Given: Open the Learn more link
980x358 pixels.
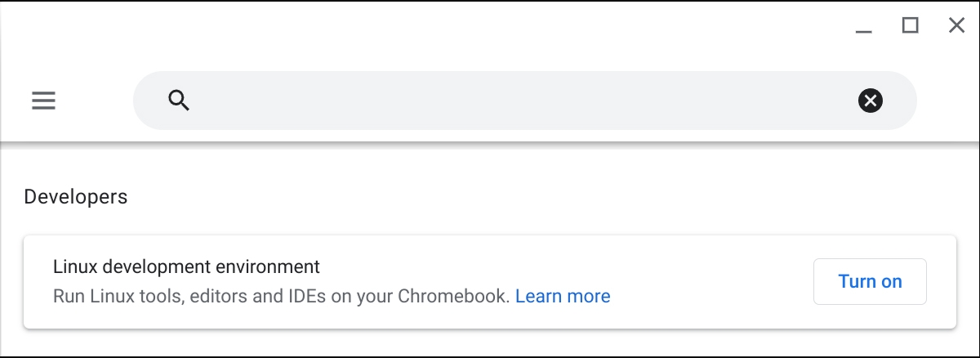Looking at the screenshot, I should click(x=563, y=296).
